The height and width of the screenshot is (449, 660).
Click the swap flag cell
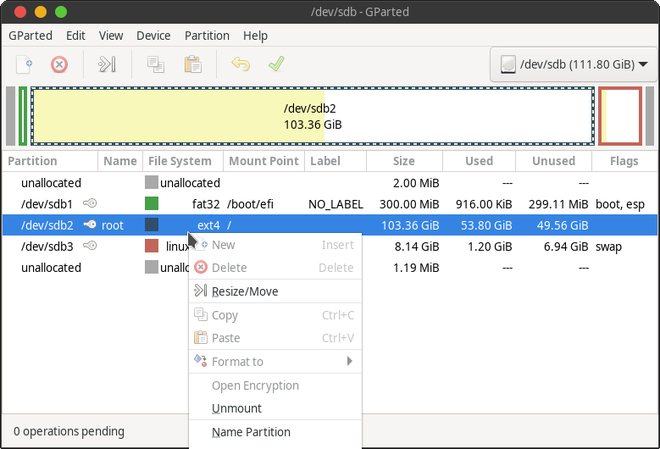pyautogui.click(x=608, y=247)
